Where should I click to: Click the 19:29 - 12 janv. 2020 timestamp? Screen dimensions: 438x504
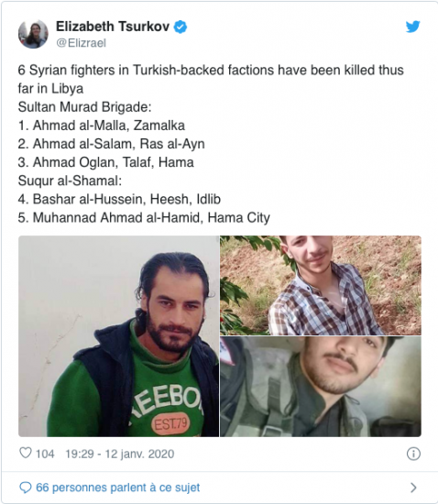coord(120,454)
